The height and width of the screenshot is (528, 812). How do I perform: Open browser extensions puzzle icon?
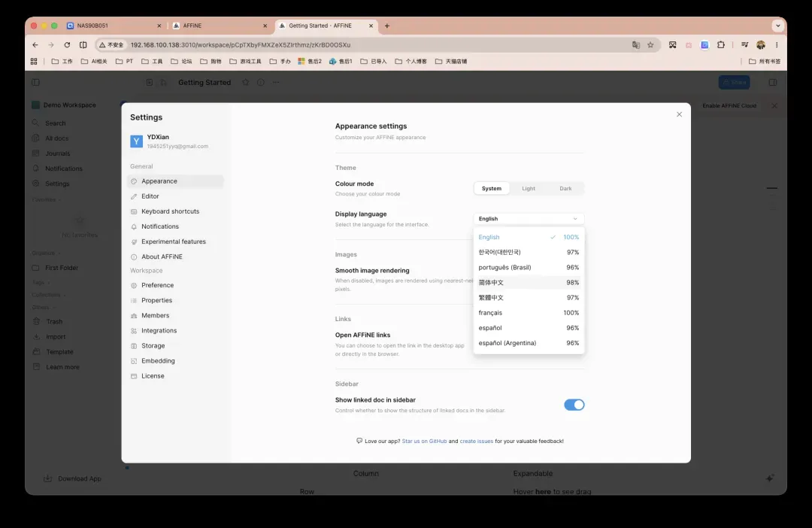click(x=721, y=45)
